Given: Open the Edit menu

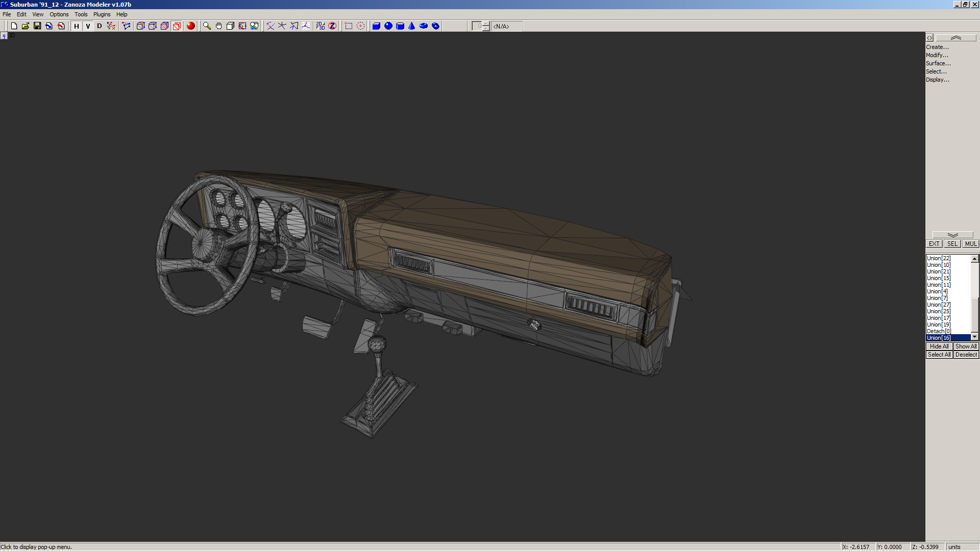Looking at the screenshot, I should click(21, 14).
